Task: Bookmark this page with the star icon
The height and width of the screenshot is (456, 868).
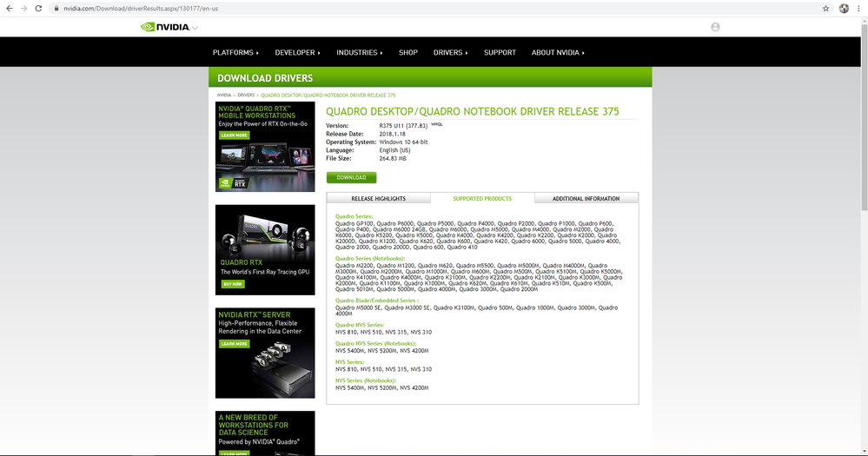Action: click(825, 9)
